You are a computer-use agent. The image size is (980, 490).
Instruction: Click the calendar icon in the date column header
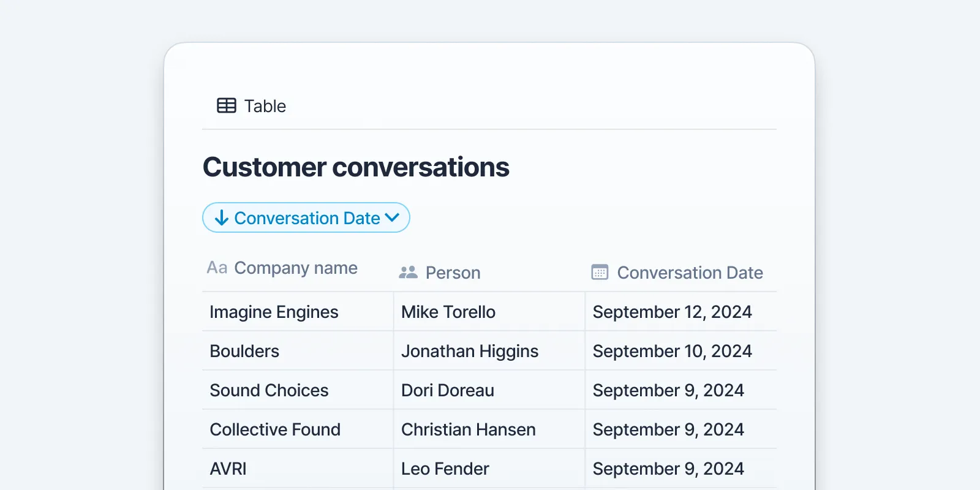pyautogui.click(x=600, y=273)
